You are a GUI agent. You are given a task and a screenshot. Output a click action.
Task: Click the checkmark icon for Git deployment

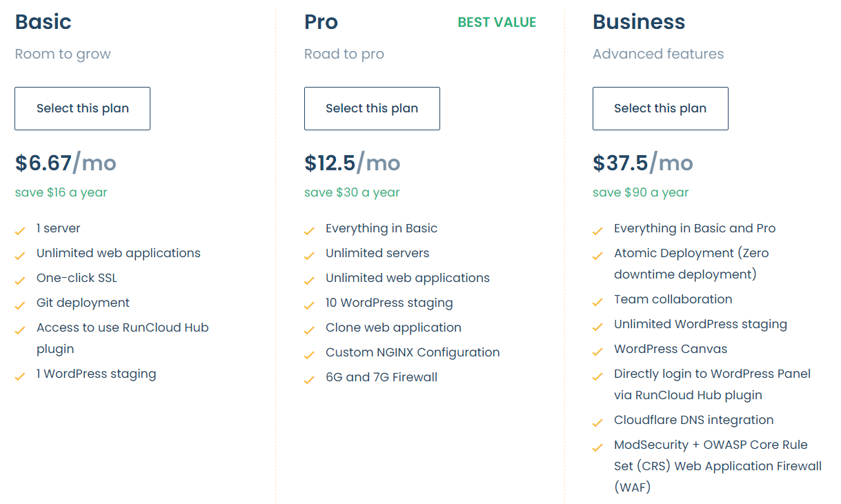click(20, 304)
